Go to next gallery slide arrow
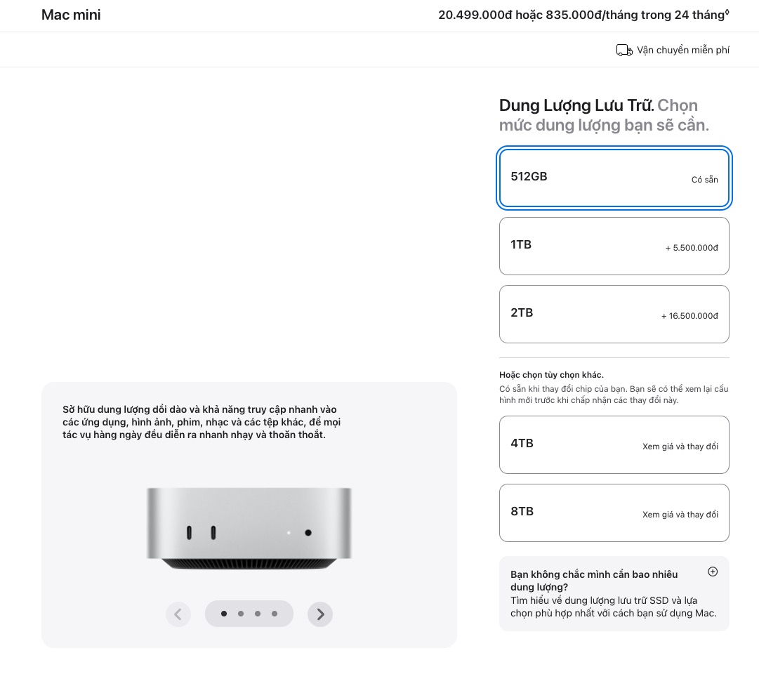 (320, 614)
